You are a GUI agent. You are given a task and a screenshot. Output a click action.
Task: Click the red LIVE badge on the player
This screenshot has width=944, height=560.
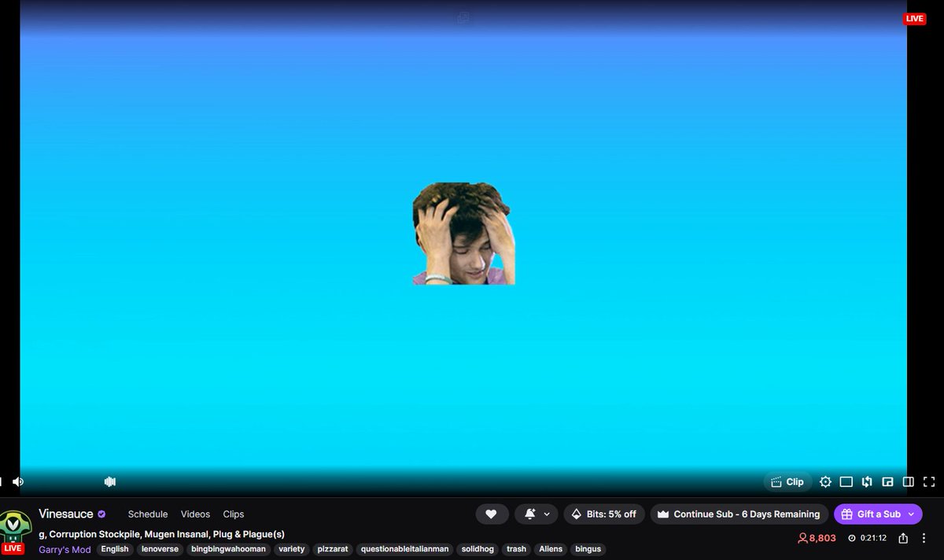pyautogui.click(x=914, y=19)
